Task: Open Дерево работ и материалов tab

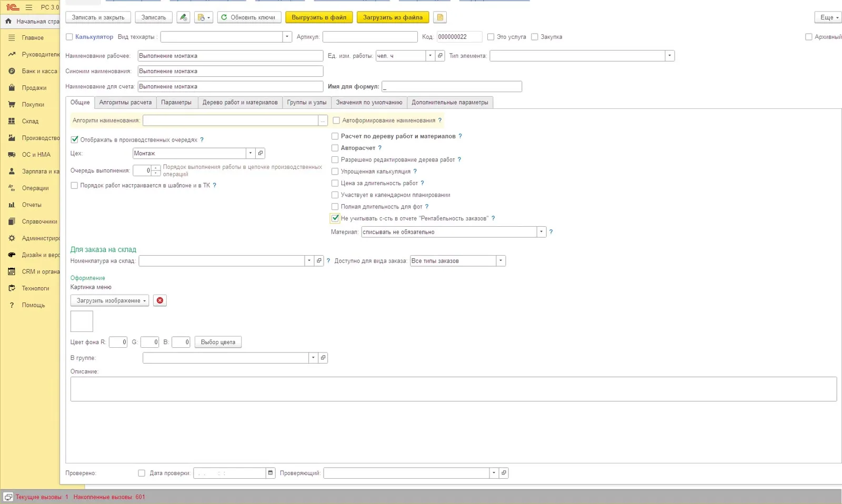Action: [x=240, y=103]
